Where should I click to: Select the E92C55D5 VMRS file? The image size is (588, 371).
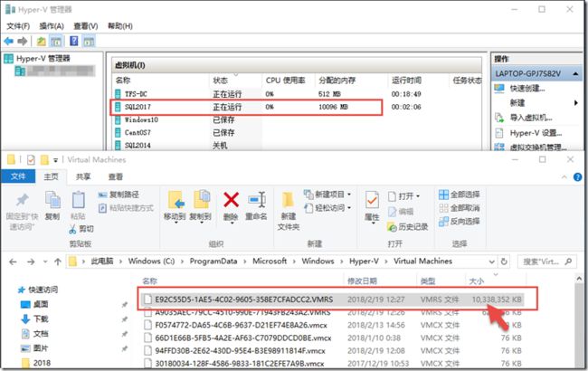334,300
